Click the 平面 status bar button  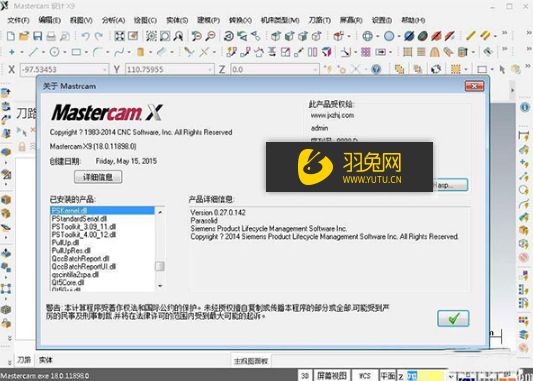tap(388, 376)
